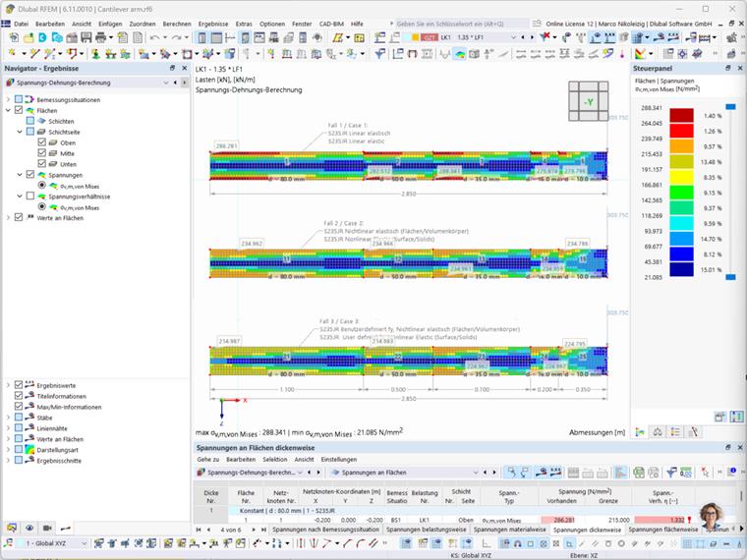Screen dimensions: 747x560
Task: Click the keyword search input field
Action: click(x=460, y=24)
